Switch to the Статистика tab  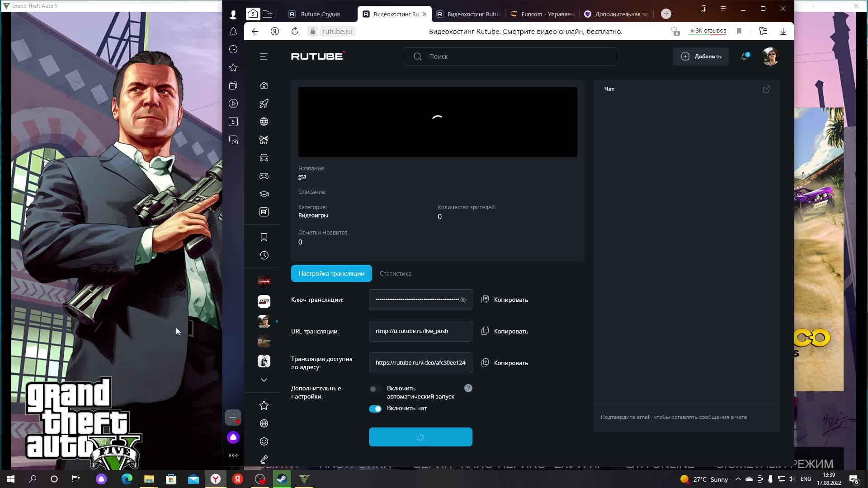click(396, 273)
